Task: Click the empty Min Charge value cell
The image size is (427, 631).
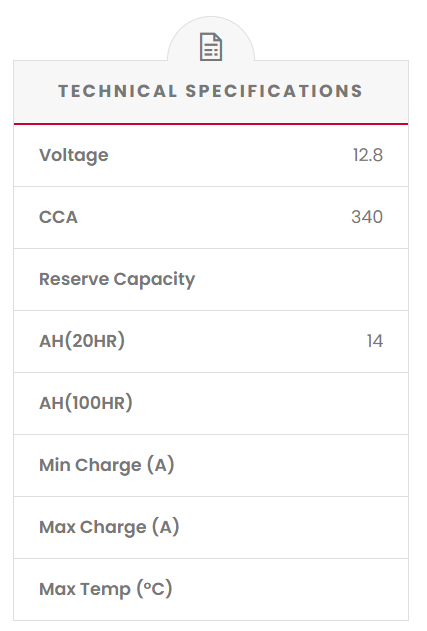Action: (x=322, y=465)
